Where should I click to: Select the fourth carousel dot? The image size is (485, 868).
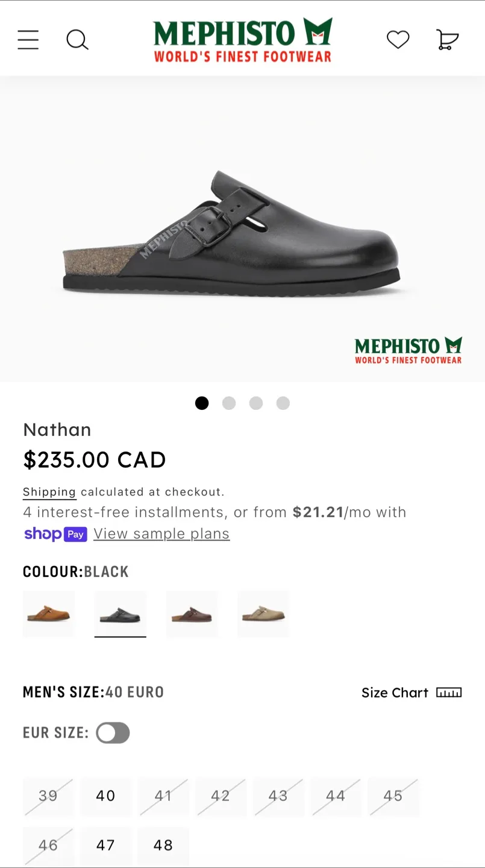tap(283, 403)
